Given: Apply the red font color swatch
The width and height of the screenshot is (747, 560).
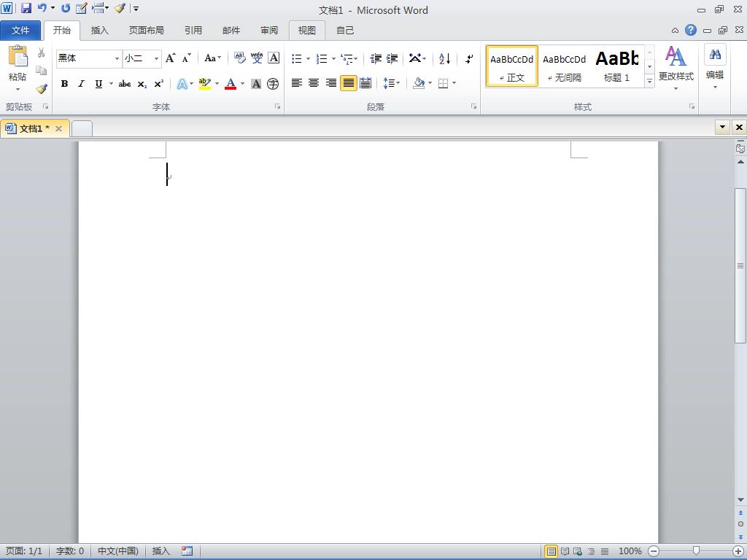Looking at the screenshot, I should tap(231, 84).
